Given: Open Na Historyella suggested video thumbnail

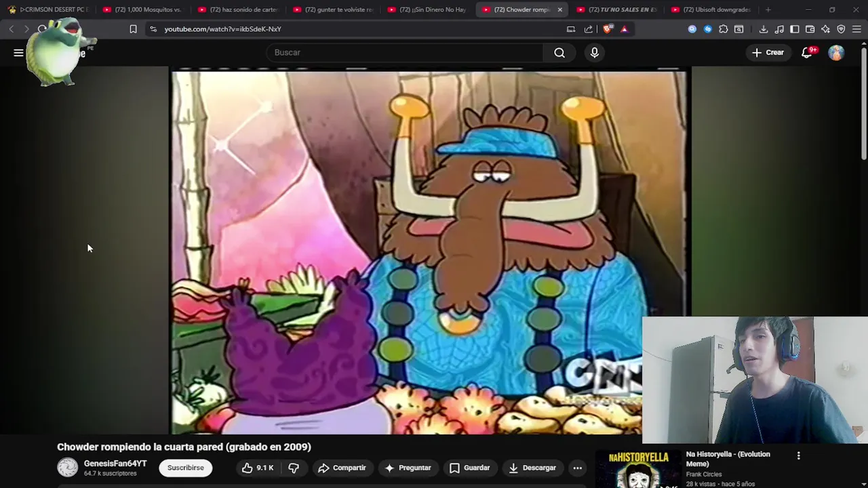Looking at the screenshot, I should coord(637,469).
